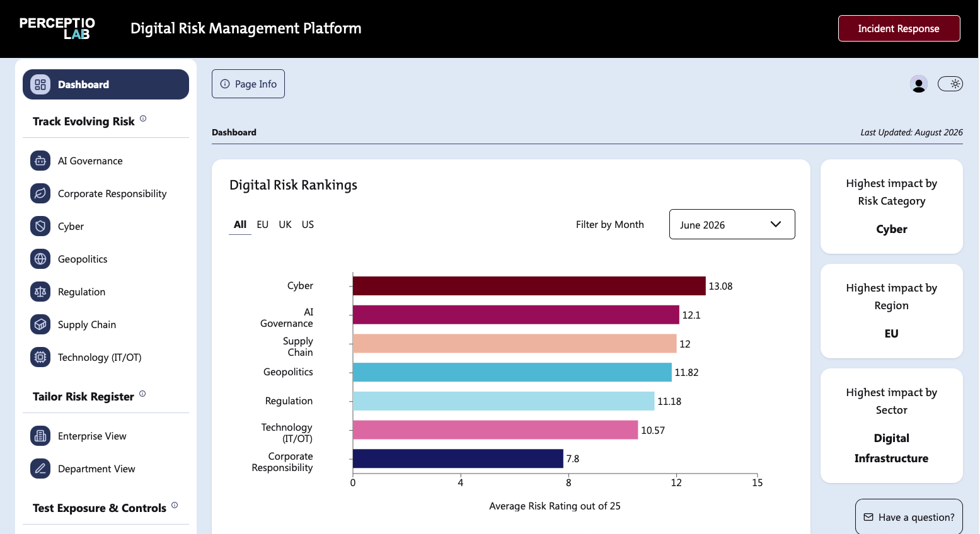Screen dimensions: 980x534
Task: Open AI Governance robot icon
Action: point(40,161)
